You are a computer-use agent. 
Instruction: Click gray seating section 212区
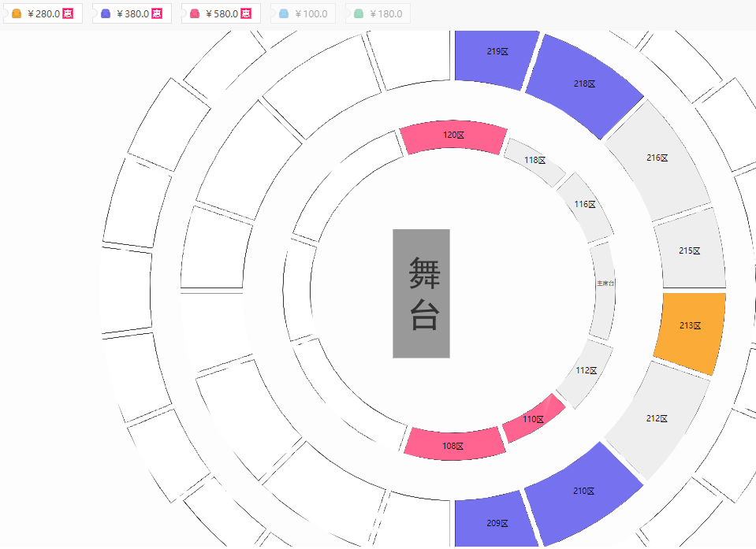(x=657, y=420)
